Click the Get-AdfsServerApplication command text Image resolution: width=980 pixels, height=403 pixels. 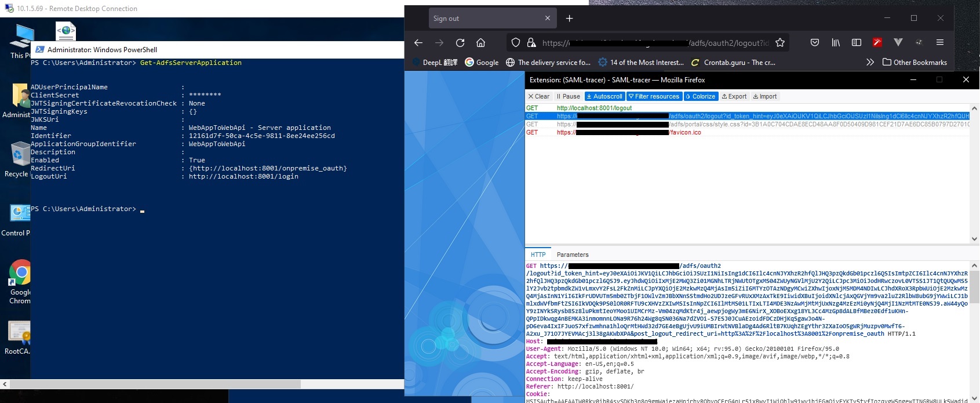coord(191,63)
